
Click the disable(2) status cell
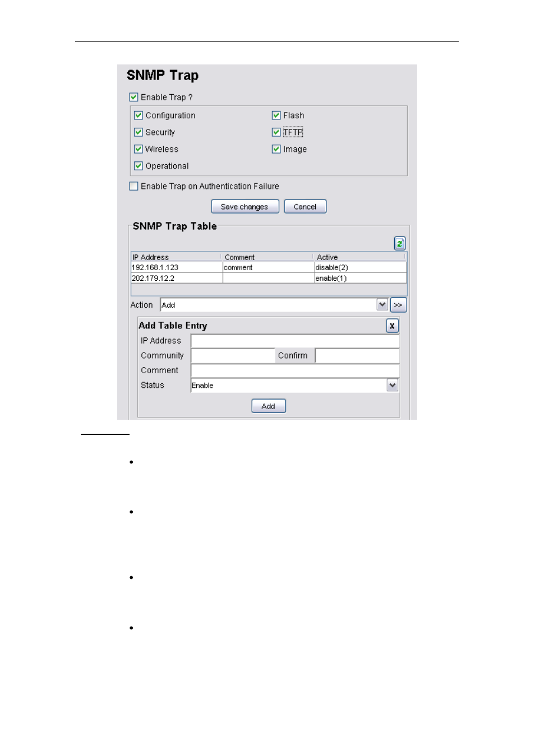pyautogui.click(x=360, y=267)
